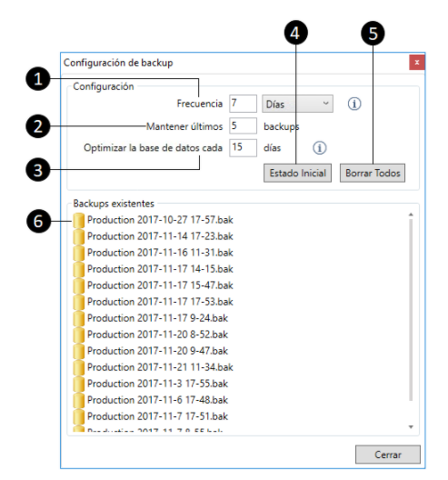Select Production 2017-11-17 15-47.bak text

click(x=160, y=285)
